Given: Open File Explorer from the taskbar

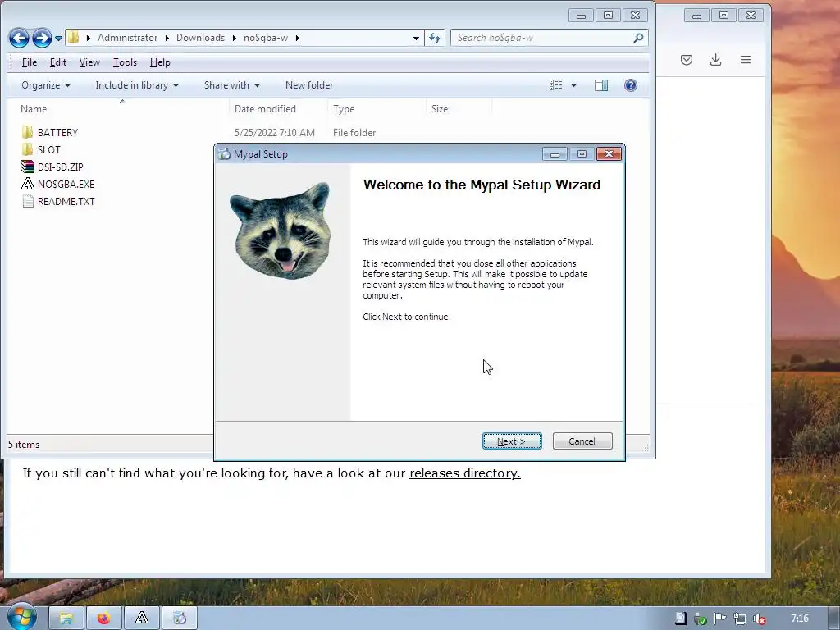Looking at the screenshot, I should [66, 619].
